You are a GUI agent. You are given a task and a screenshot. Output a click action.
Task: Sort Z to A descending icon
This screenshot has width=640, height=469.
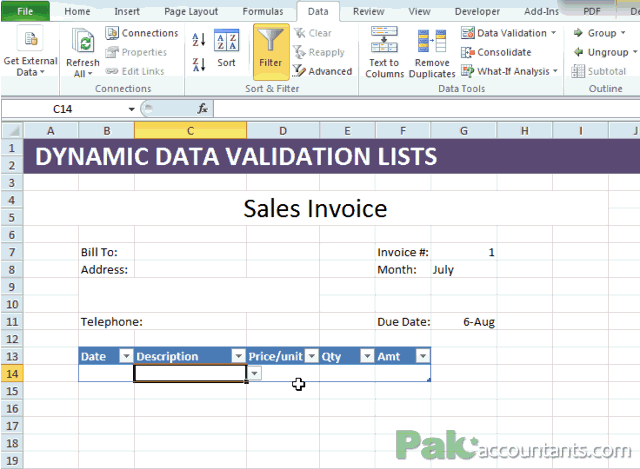tap(199, 64)
